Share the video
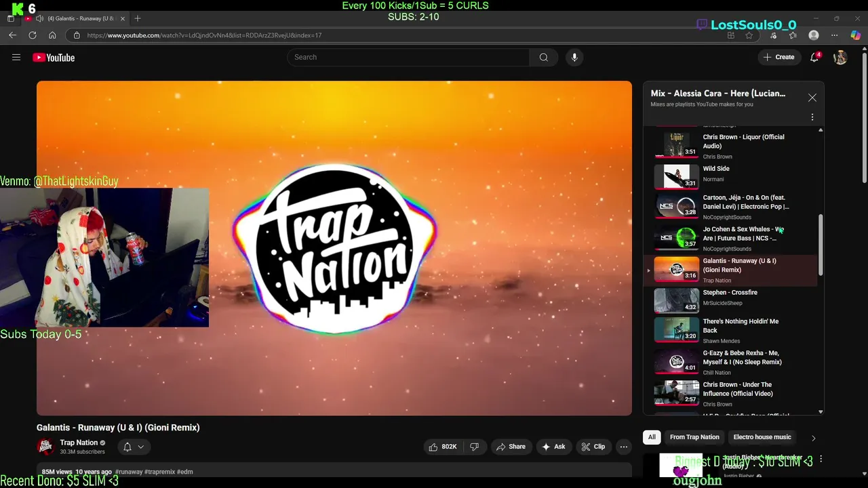The image size is (868, 488). coord(511,447)
